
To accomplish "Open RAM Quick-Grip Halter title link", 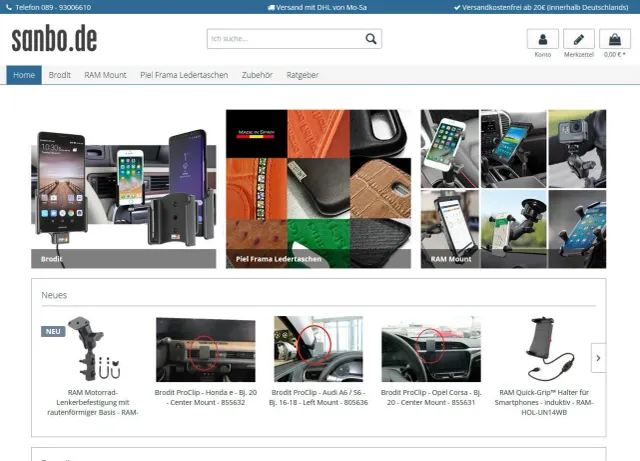I will [x=544, y=403].
